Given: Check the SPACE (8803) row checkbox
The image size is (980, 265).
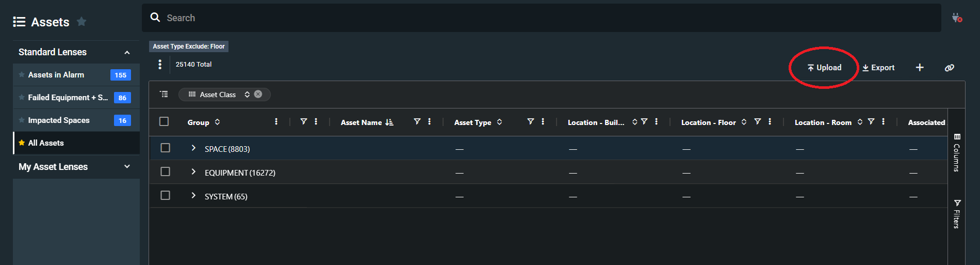Looking at the screenshot, I should click(x=165, y=148).
